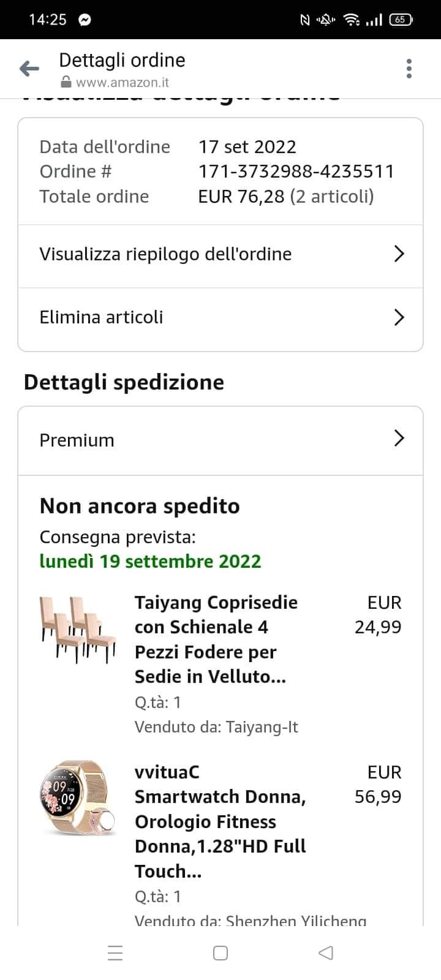Image resolution: width=441 pixels, height=980 pixels.
Task: Open Visualizza riepilogo dell'ordine row
Action: (165, 254)
